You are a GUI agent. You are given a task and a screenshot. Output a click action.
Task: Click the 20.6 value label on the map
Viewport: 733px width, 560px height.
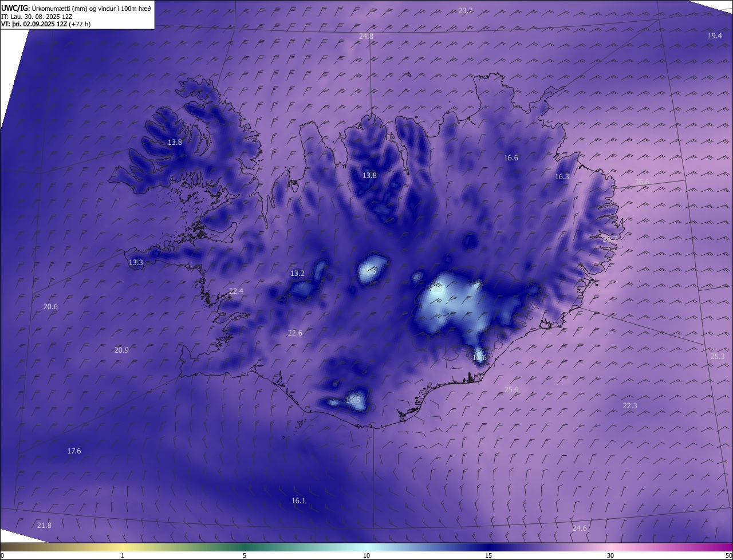(50, 307)
